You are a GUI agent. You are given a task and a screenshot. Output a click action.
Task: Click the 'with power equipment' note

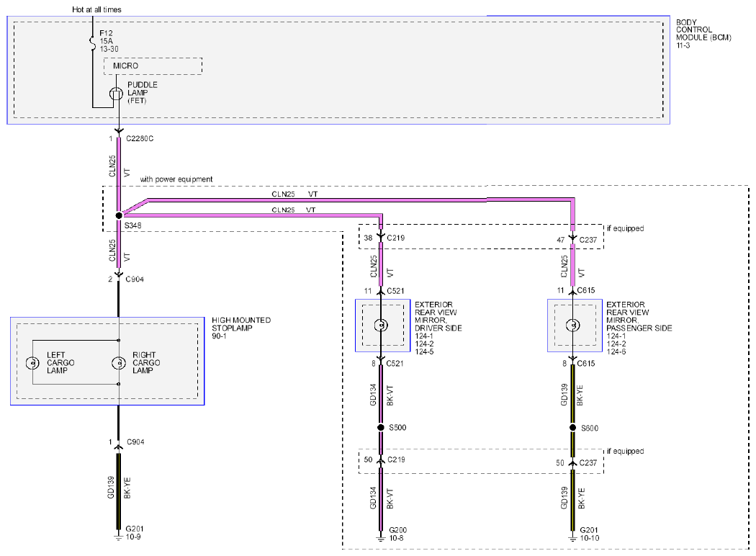click(176, 179)
